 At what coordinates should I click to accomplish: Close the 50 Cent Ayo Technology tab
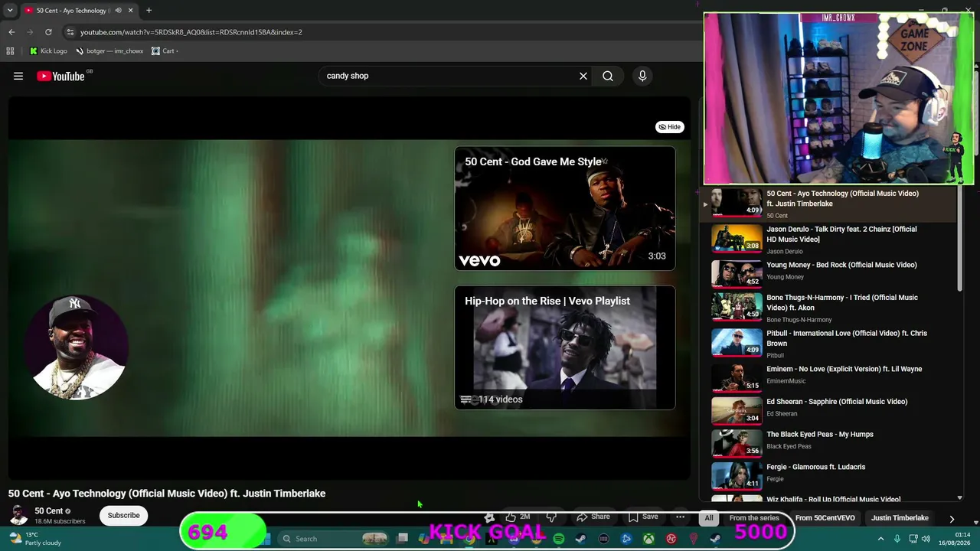coord(130,11)
